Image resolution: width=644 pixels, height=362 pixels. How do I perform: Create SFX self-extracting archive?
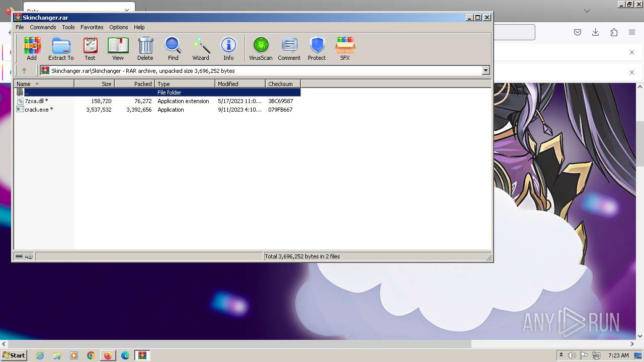coord(345,48)
